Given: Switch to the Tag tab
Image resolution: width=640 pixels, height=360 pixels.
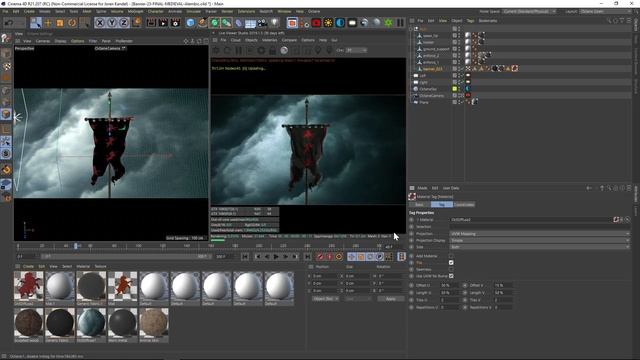Looking at the screenshot, I should (x=442, y=204).
